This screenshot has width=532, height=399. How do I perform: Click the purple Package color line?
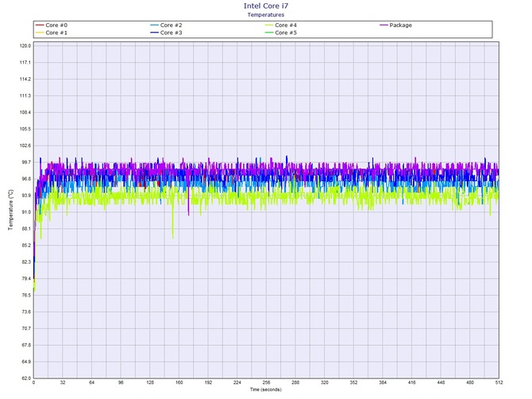coord(384,25)
